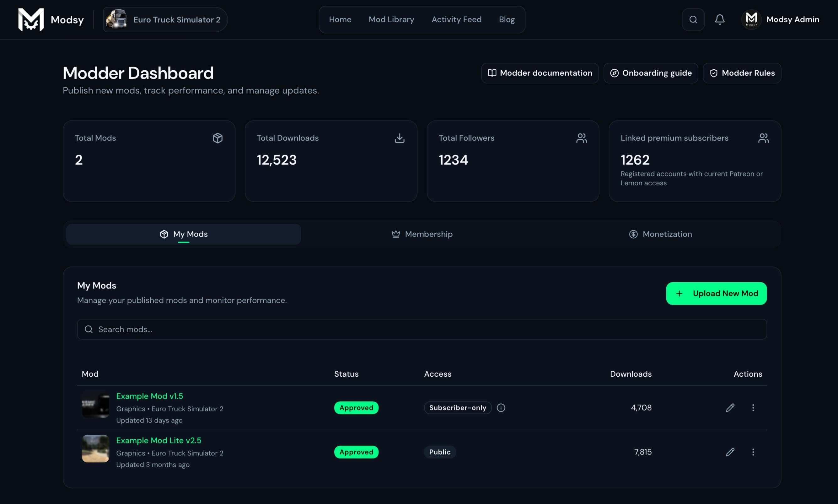Open the notifications bell

719,19
